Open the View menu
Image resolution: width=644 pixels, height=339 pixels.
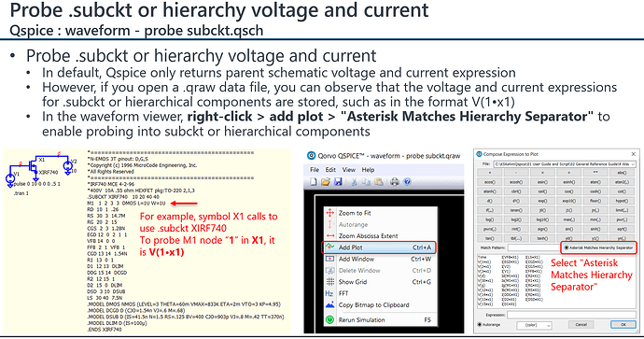click(349, 169)
